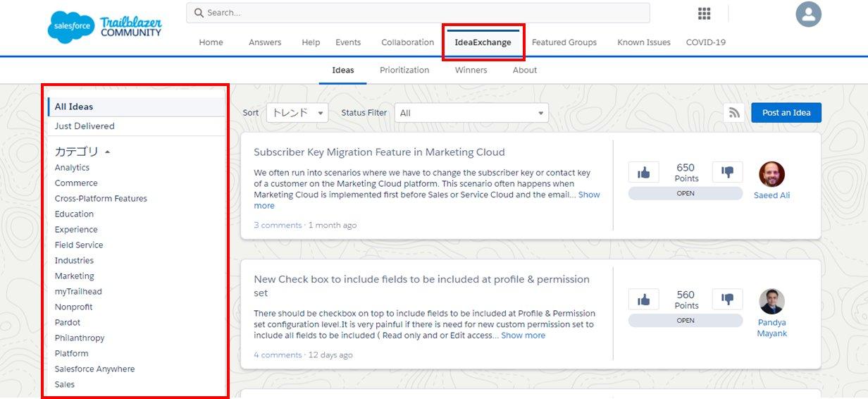Screen dimensions: 868x399
Task: Open the Saeed Ali author name link
Action: click(x=771, y=196)
